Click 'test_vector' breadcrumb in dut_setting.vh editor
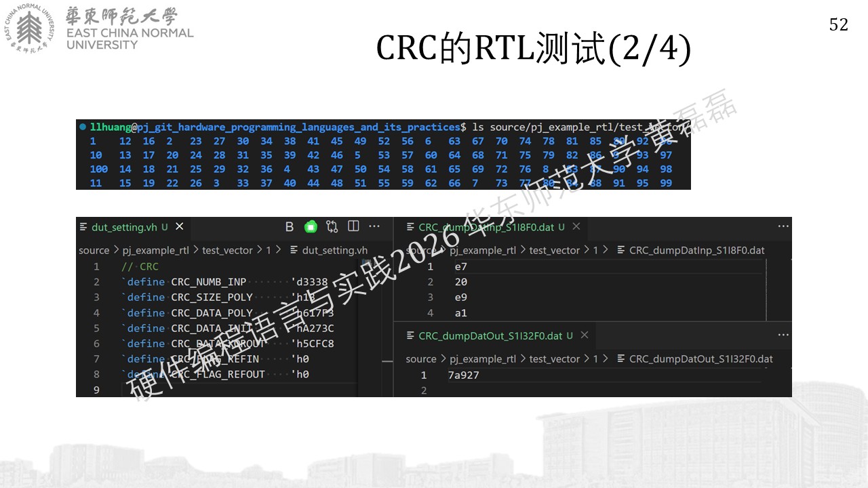The image size is (868, 488). 227,250
